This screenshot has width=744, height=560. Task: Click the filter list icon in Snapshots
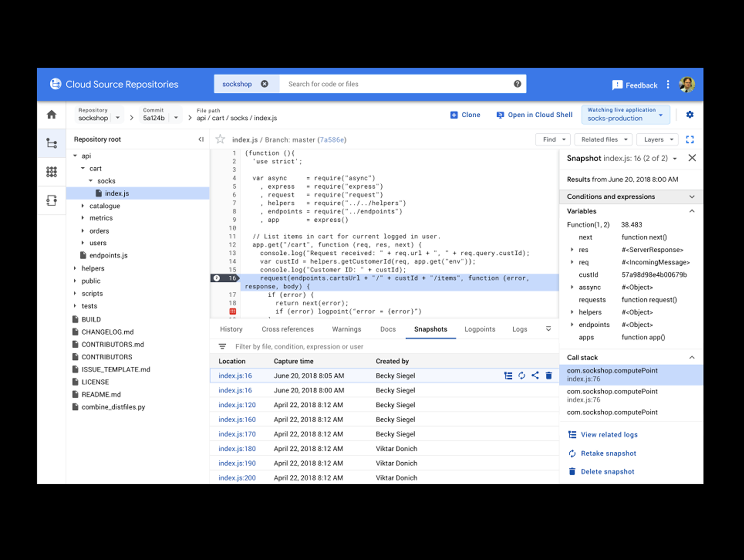click(x=222, y=346)
